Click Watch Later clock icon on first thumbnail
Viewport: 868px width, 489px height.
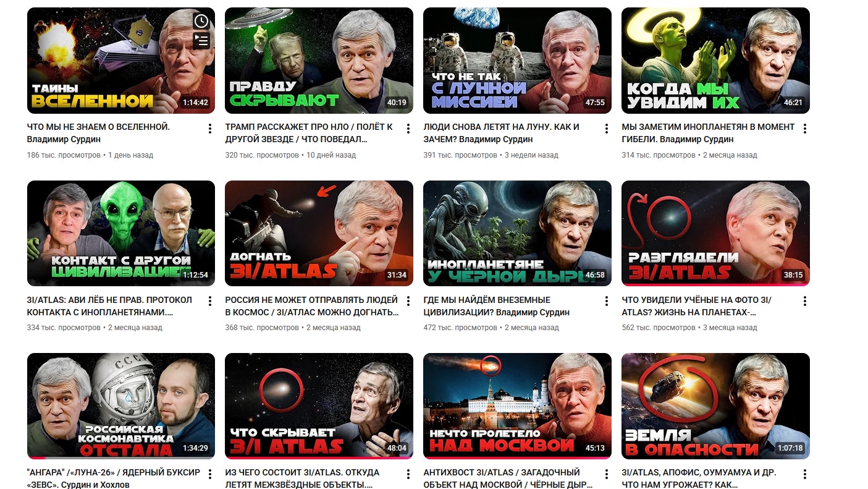pos(201,21)
